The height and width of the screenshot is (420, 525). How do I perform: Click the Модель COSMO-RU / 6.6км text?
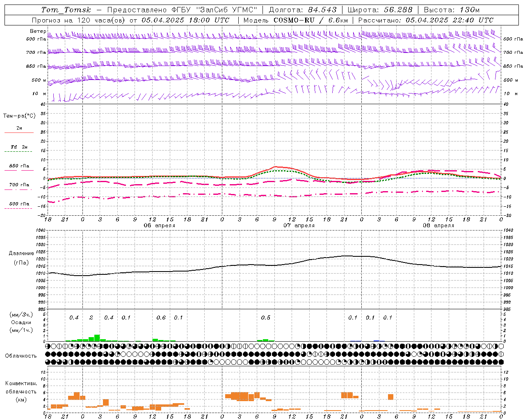pos(296,20)
